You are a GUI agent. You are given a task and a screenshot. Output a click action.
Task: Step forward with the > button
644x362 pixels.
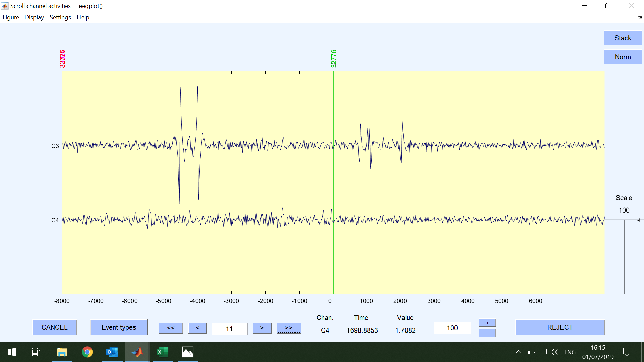pyautogui.click(x=262, y=328)
